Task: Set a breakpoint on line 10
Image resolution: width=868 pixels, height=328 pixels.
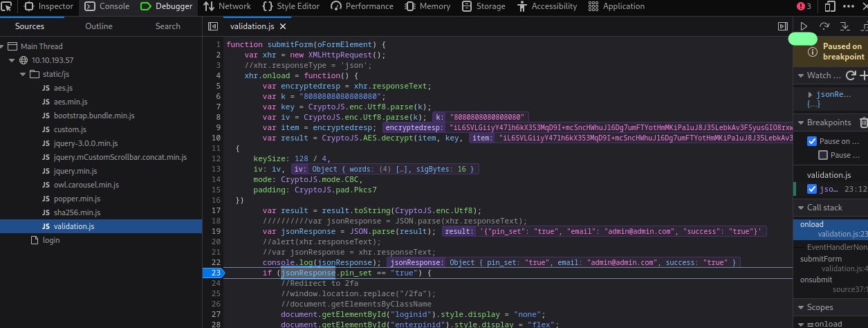Action: click(x=215, y=138)
